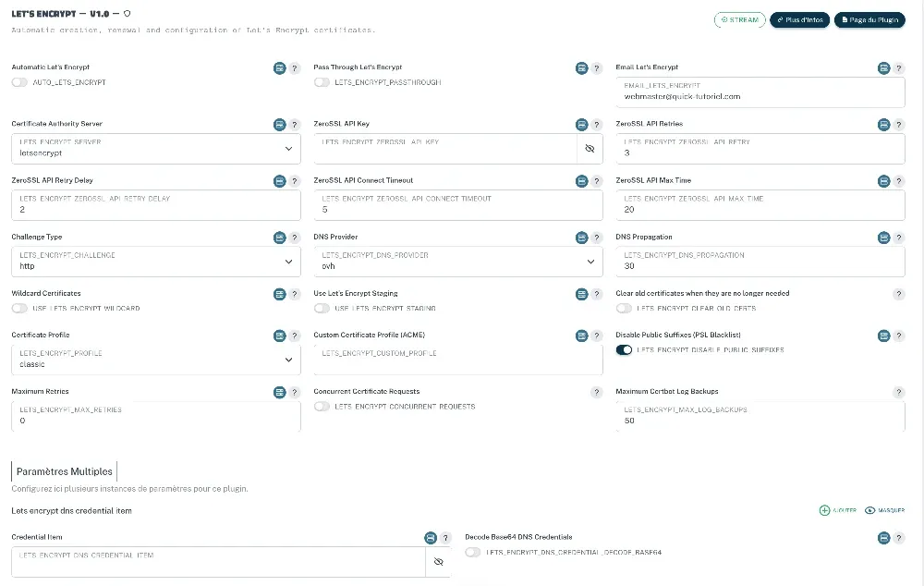Click the DNS Propagation input field
Viewport: 924px width, 586px height.
click(760, 262)
